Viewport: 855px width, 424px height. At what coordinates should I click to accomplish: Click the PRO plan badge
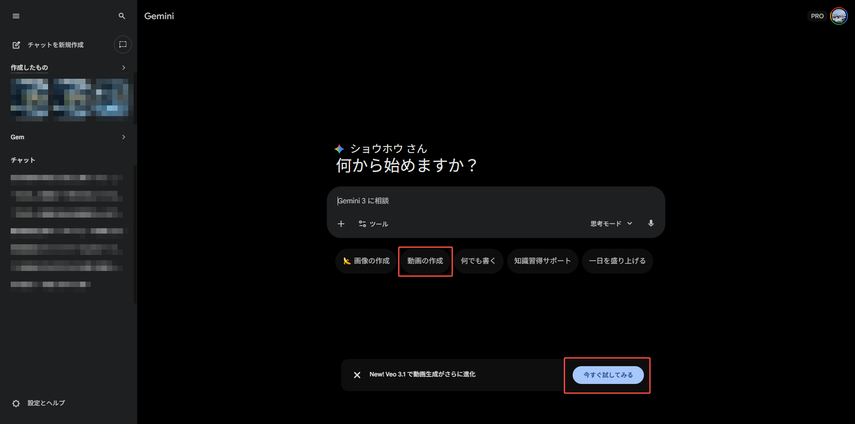(817, 16)
